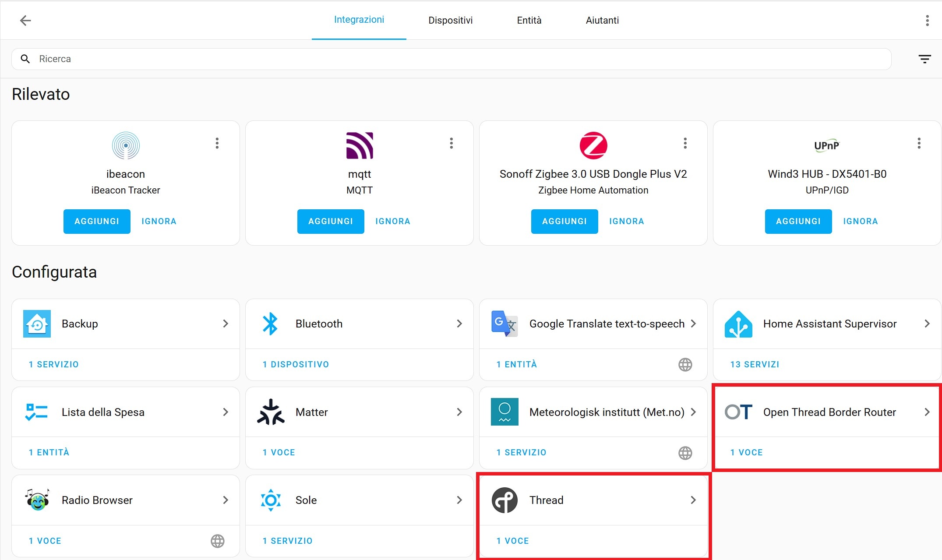Expand the Sole integration chevron
This screenshot has width=942, height=560.
click(x=459, y=500)
